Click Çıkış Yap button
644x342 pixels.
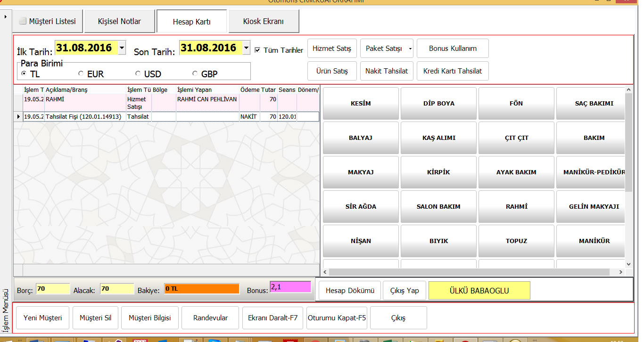tap(405, 291)
